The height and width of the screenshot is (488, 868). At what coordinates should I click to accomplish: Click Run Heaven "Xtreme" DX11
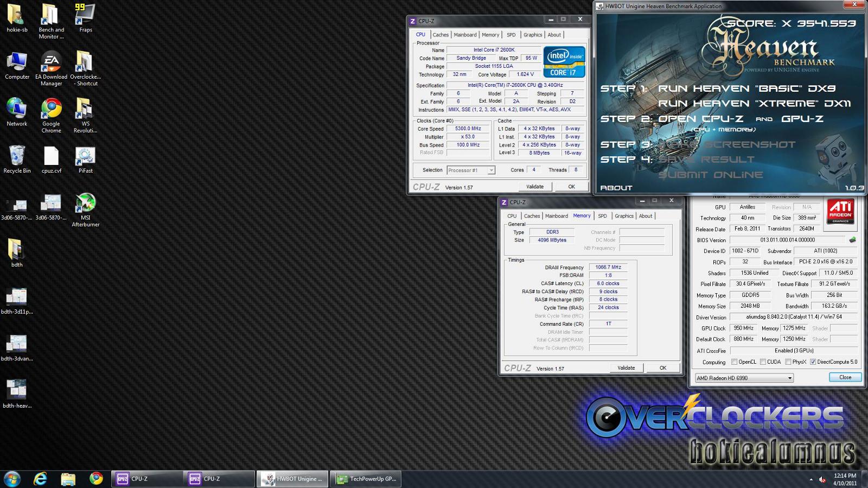[x=755, y=103]
